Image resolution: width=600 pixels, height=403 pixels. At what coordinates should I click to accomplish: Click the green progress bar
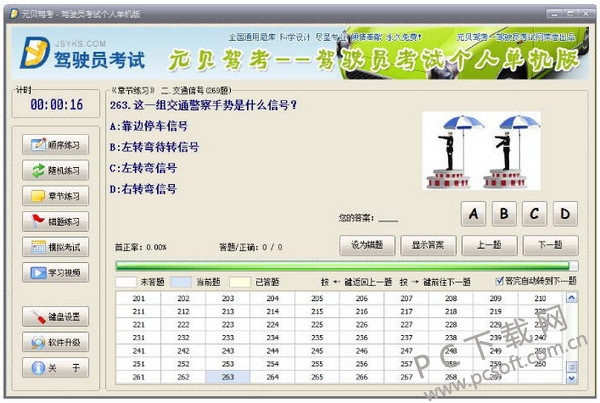click(347, 266)
